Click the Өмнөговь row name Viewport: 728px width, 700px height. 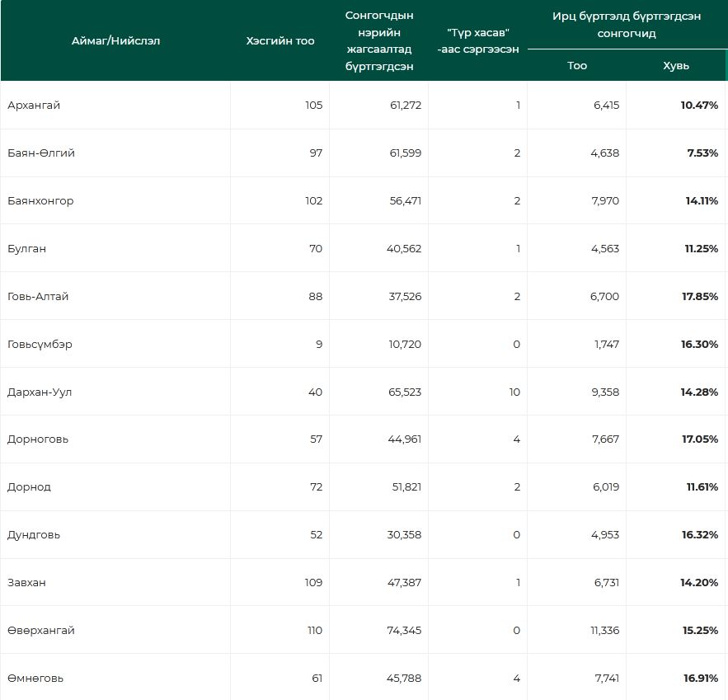35,679
